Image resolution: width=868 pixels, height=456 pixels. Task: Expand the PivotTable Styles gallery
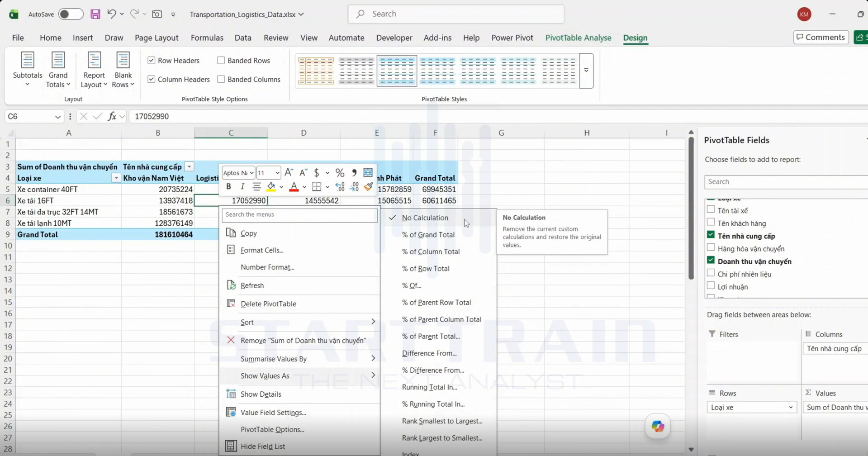click(x=586, y=71)
